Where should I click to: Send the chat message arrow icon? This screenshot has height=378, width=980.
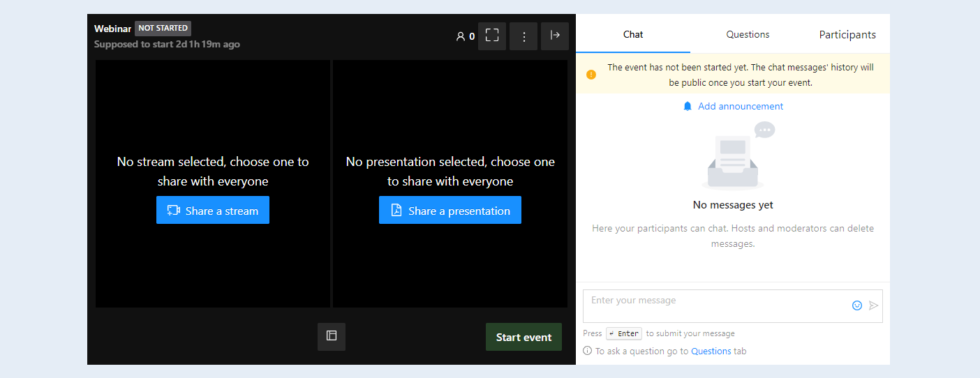tap(873, 305)
